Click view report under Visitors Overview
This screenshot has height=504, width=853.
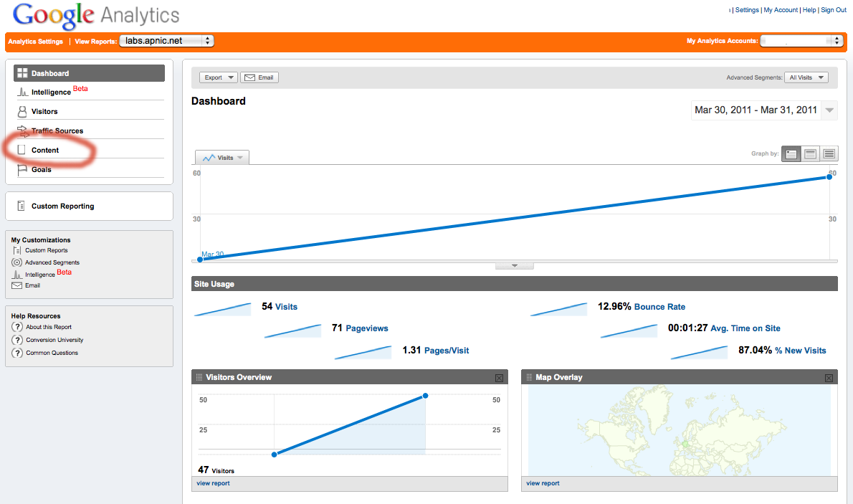tap(214, 483)
